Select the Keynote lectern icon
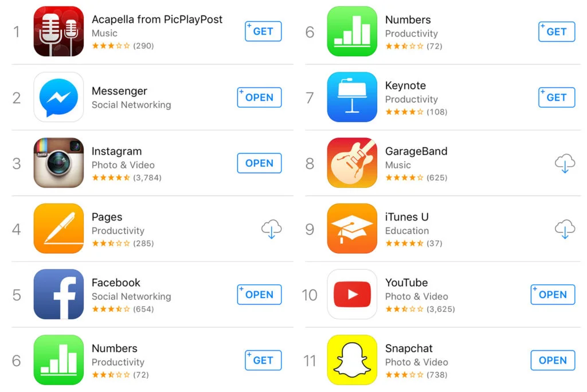The height and width of the screenshot is (392, 587). (x=351, y=97)
